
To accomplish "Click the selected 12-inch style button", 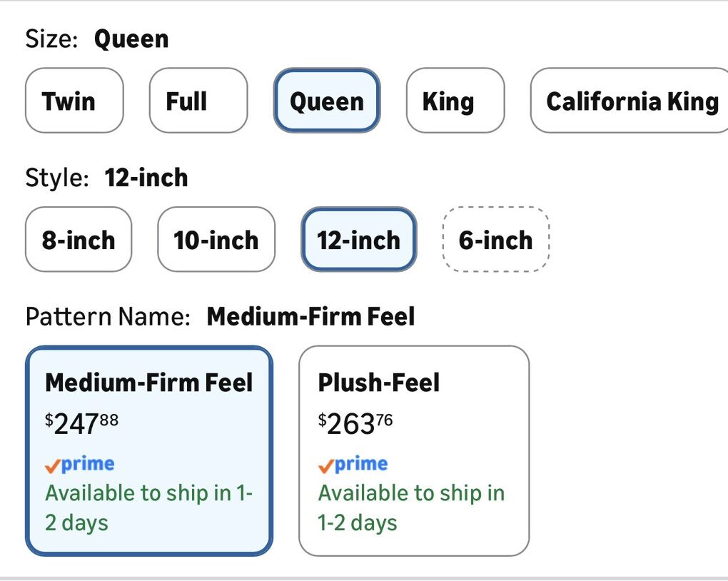I will tap(358, 240).
